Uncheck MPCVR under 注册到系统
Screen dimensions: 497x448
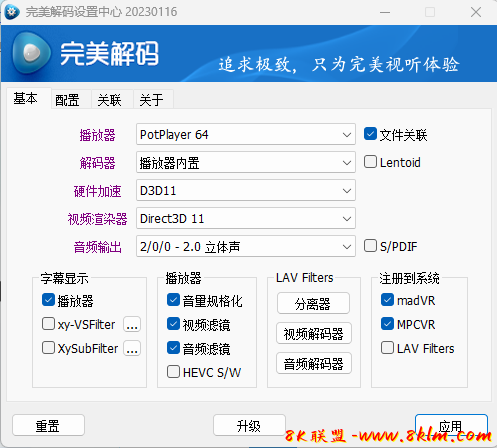click(x=387, y=324)
